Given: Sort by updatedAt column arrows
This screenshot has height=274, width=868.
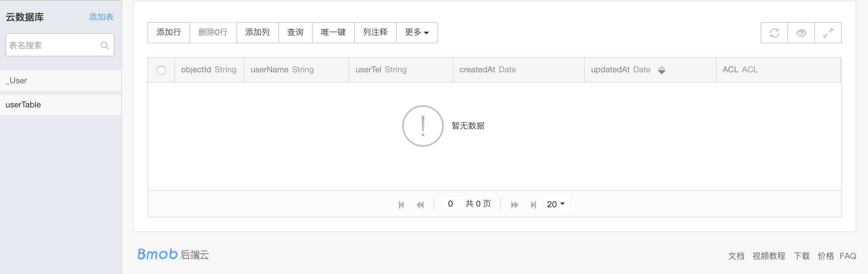Looking at the screenshot, I should 661,70.
